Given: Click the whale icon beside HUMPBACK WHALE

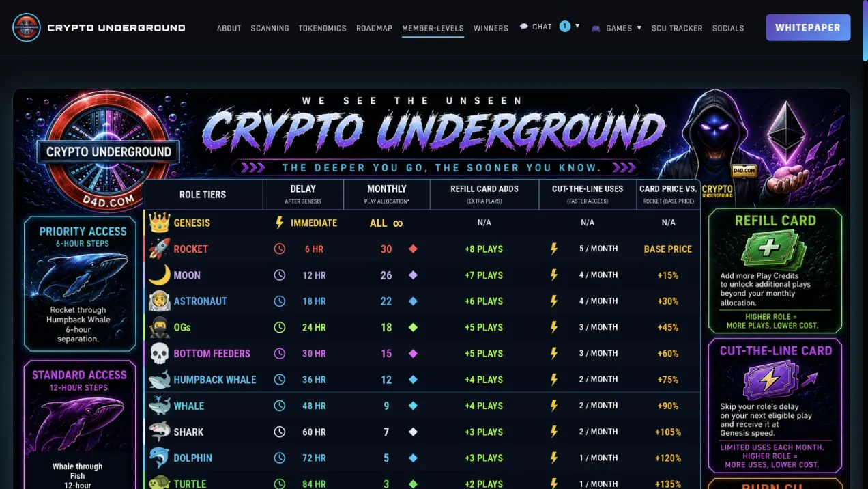Looking at the screenshot, I should (159, 380).
